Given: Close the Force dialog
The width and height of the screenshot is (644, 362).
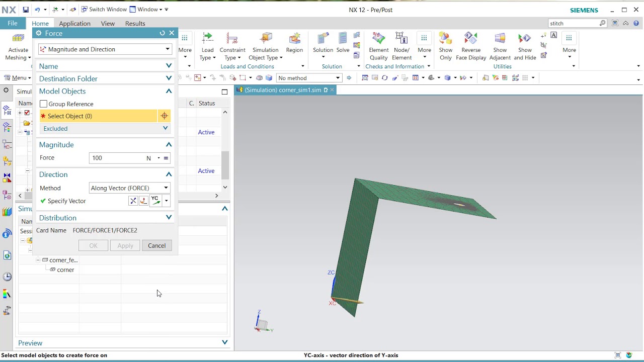Looking at the screenshot, I should pyautogui.click(x=172, y=33).
